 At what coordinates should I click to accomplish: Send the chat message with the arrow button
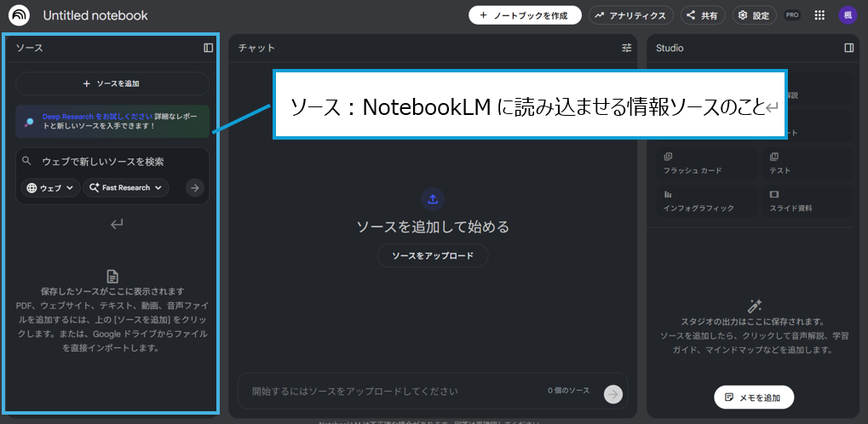(x=612, y=394)
